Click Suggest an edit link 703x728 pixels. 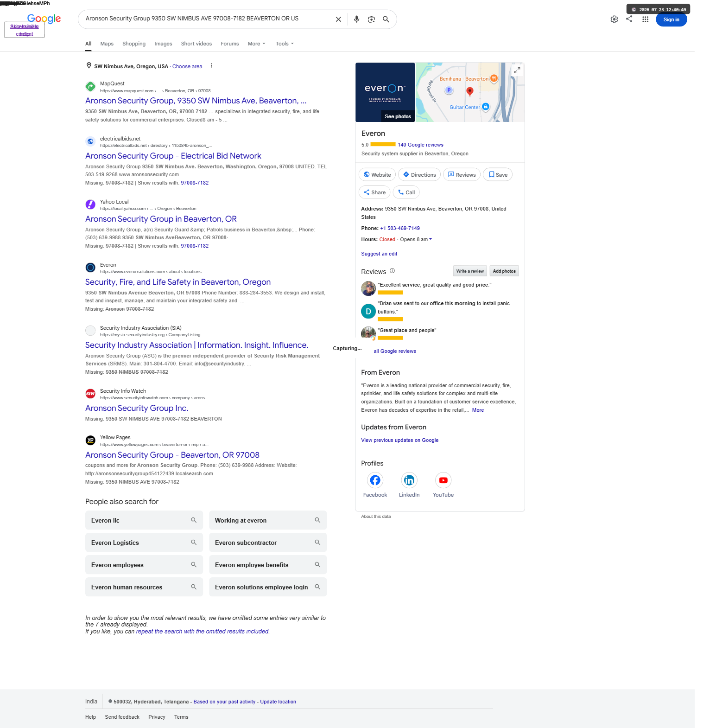coord(379,254)
